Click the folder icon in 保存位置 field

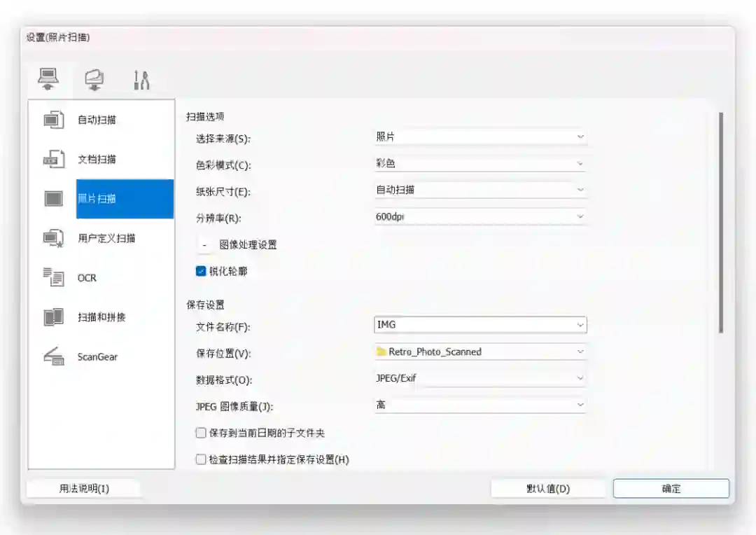381,352
